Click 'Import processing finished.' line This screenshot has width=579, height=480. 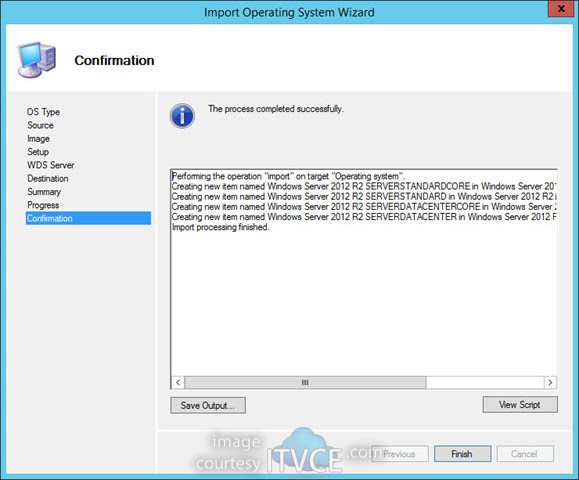[x=221, y=227]
